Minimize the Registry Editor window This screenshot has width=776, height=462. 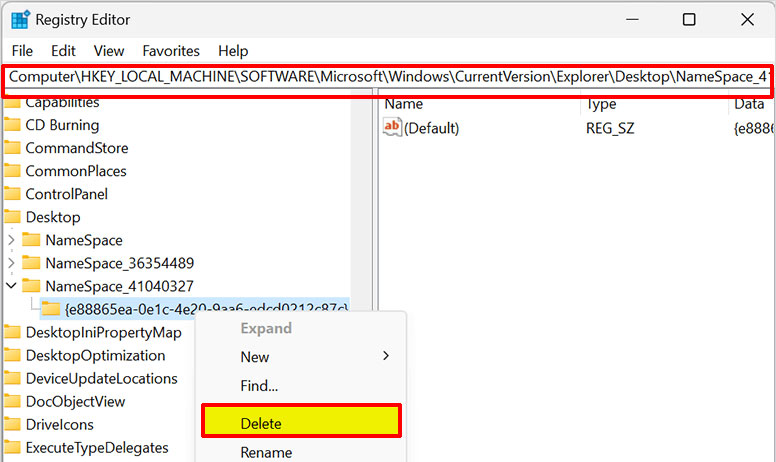pyautogui.click(x=632, y=19)
